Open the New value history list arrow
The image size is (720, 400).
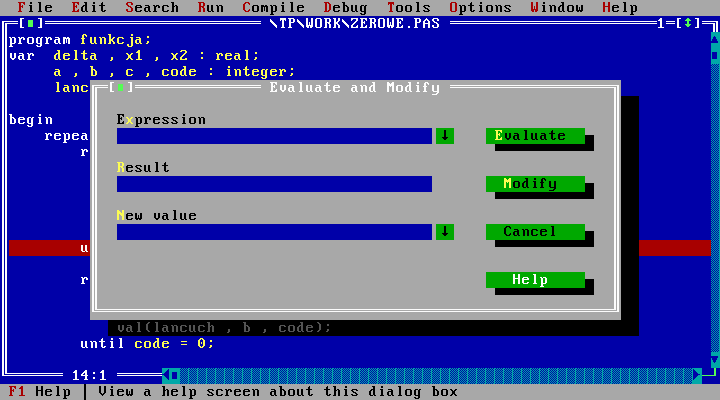click(445, 232)
